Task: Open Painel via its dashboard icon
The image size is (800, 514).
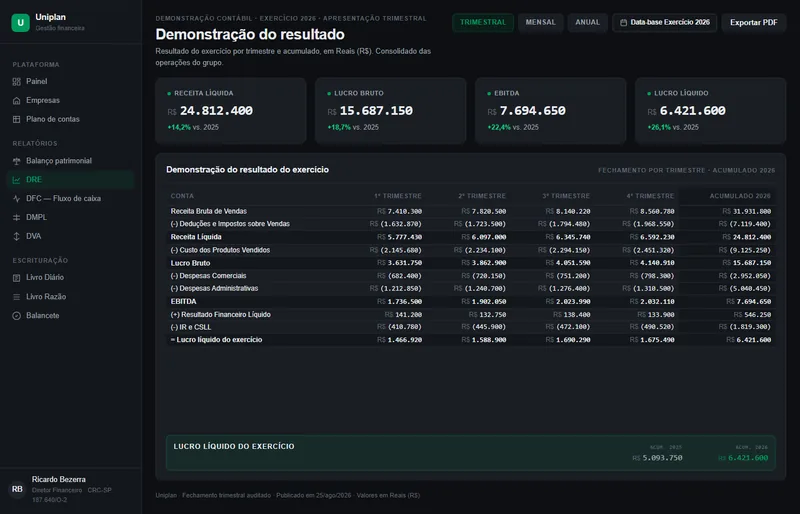Action: click(x=16, y=82)
